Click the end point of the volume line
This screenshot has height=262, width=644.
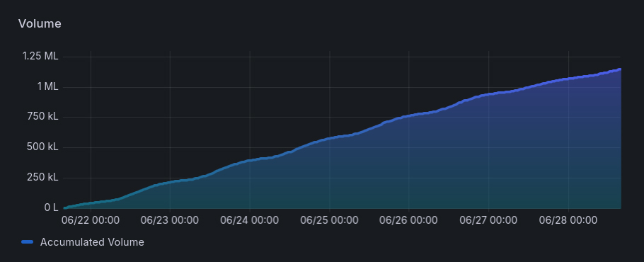(x=619, y=69)
